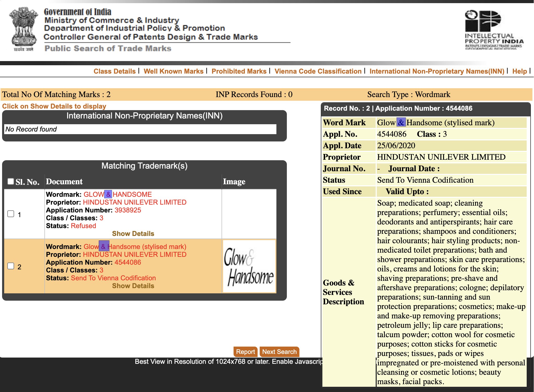Show Details for application 3938925
This screenshot has height=392, width=534.
(x=133, y=234)
